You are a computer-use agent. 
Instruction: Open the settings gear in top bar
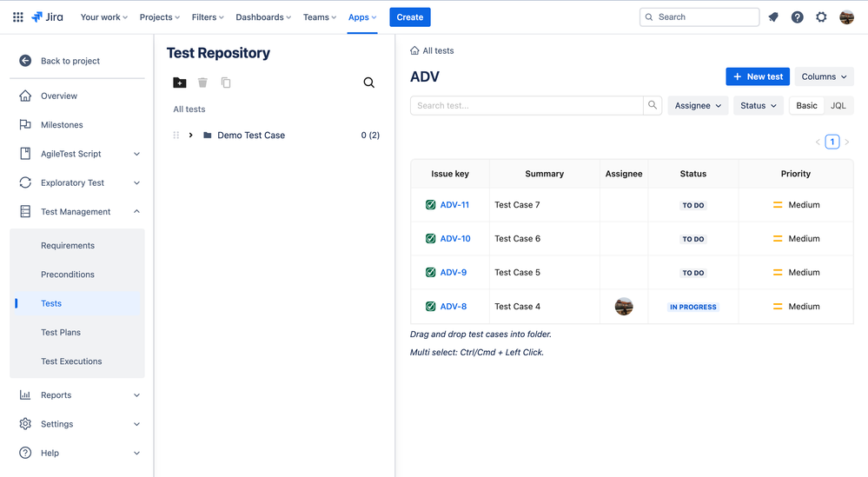pos(821,17)
